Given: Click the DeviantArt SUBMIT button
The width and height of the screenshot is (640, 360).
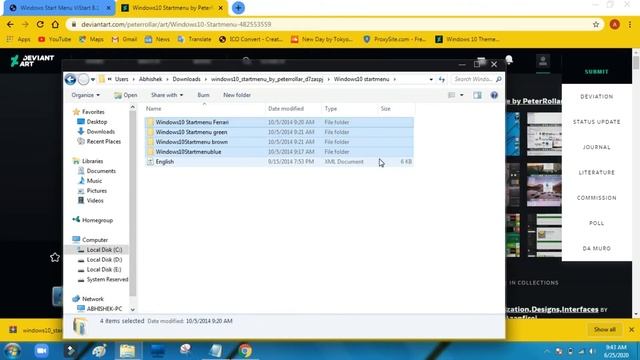Looking at the screenshot, I should [x=596, y=72].
